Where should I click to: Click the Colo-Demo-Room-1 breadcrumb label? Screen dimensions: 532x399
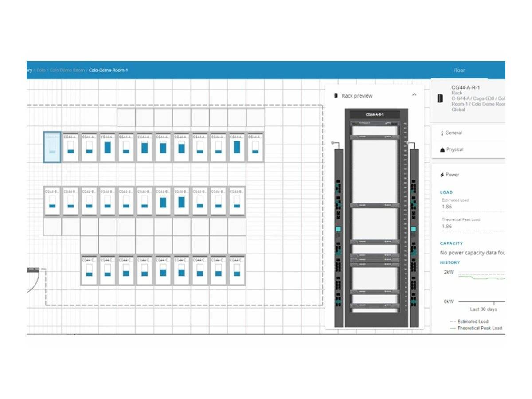pyautogui.click(x=108, y=70)
